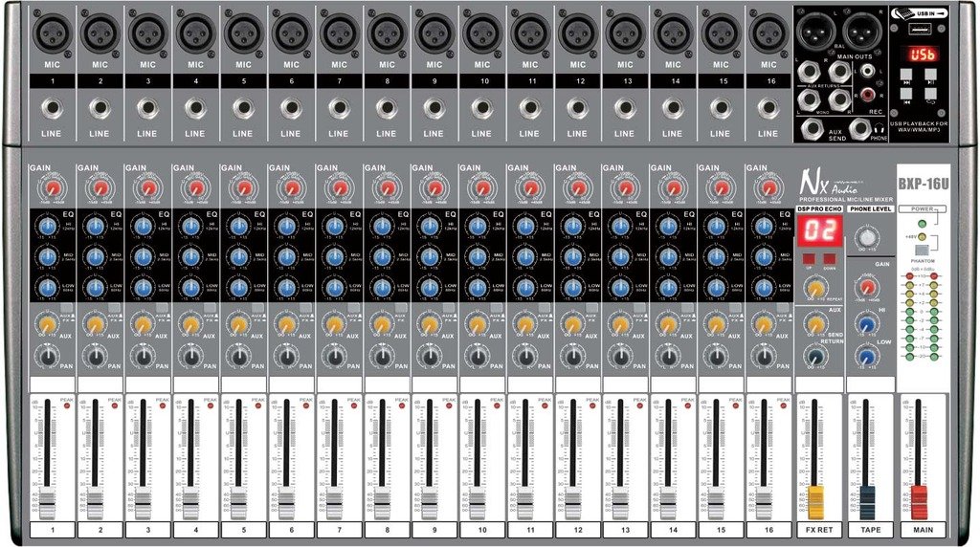
Task: Click the AUX RETURNS R jack
Action: (x=838, y=99)
